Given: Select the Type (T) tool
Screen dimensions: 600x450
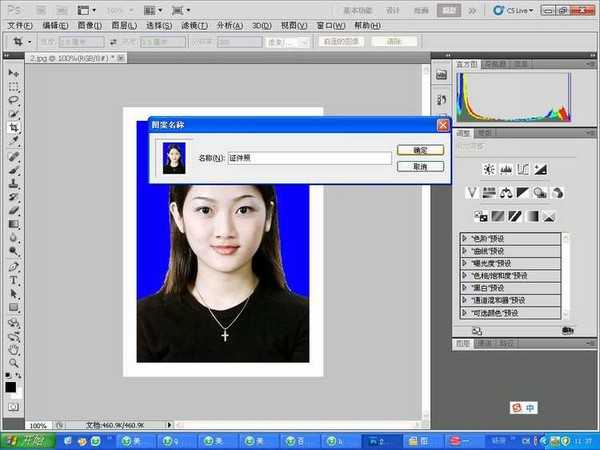Looking at the screenshot, I should tap(14, 281).
